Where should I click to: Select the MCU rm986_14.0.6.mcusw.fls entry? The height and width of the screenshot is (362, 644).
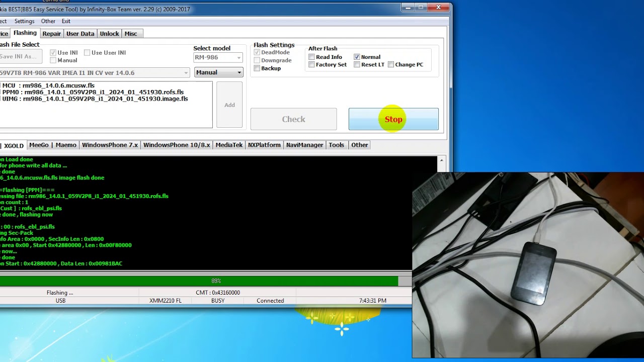click(x=49, y=85)
